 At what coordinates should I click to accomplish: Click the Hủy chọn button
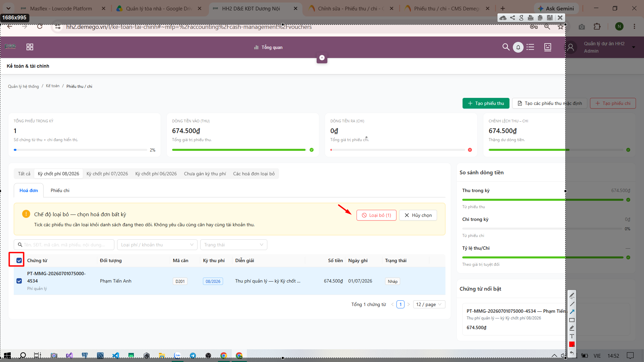[x=418, y=215]
